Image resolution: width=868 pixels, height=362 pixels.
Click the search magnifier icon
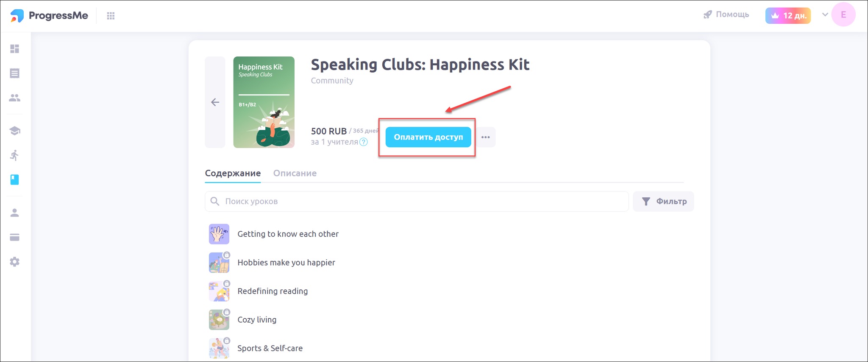pyautogui.click(x=215, y=201)
